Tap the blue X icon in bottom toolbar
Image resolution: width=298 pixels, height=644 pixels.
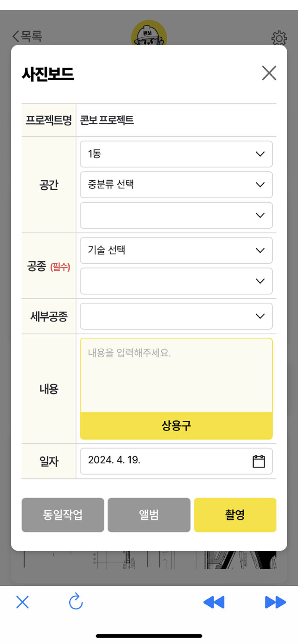tap(22, 602)
